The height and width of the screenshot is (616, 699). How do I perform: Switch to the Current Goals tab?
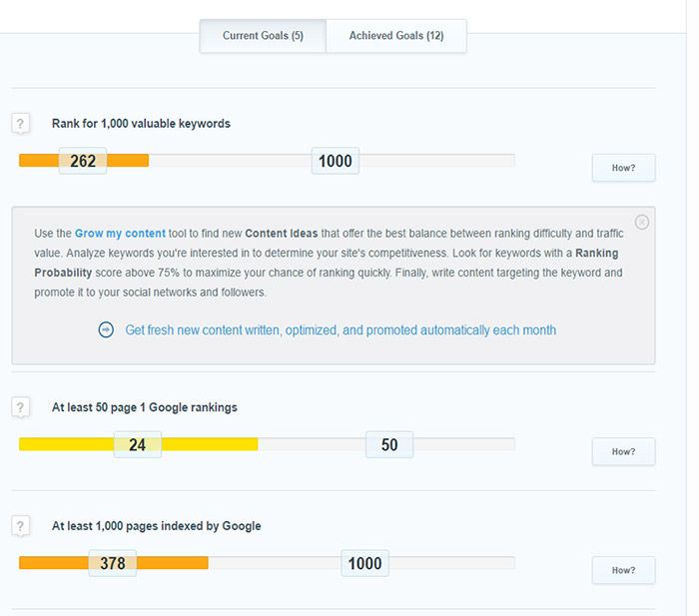coord(263,36)
